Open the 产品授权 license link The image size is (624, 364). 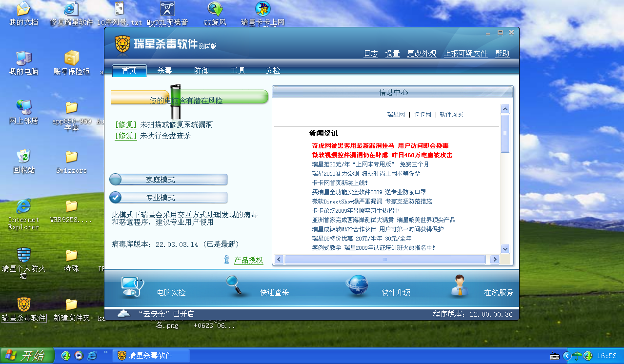(248, 260)
